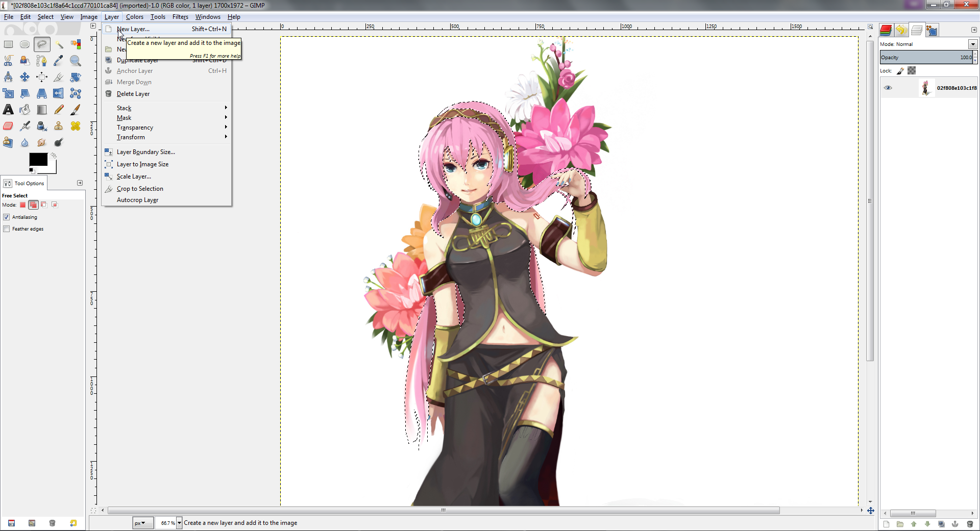Toggle the Lock alpha channel control

pos(912,70)
